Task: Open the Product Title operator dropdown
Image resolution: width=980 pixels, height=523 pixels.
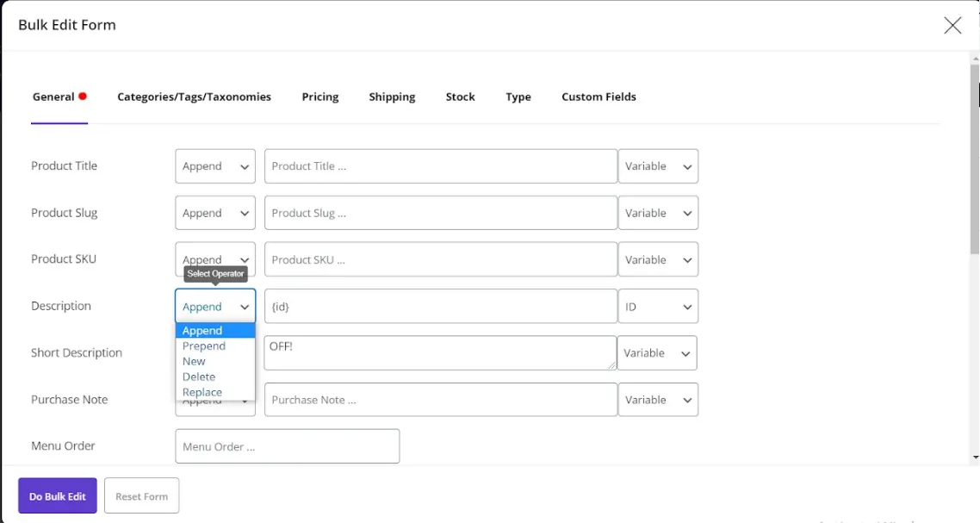Action: point(214,165)
